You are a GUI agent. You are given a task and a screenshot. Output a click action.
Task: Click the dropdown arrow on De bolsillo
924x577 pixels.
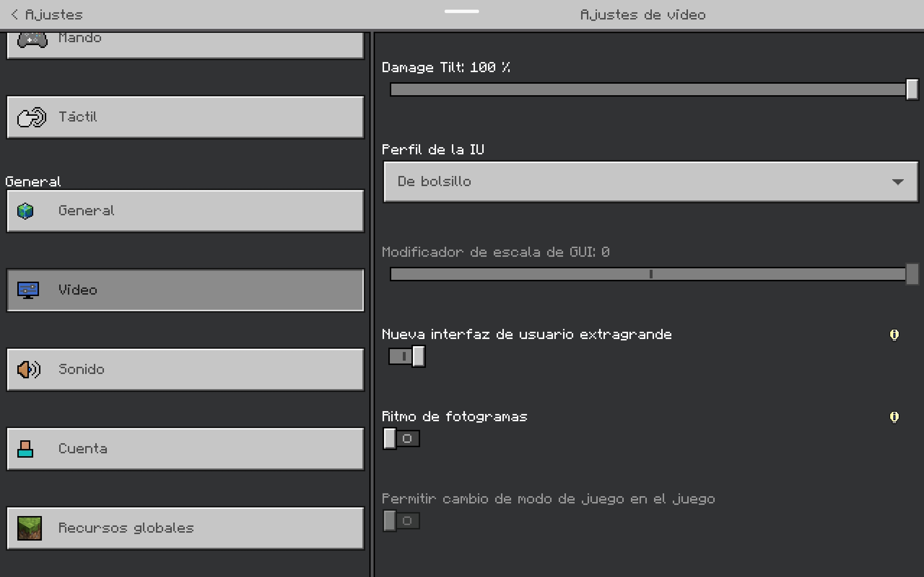897,182
